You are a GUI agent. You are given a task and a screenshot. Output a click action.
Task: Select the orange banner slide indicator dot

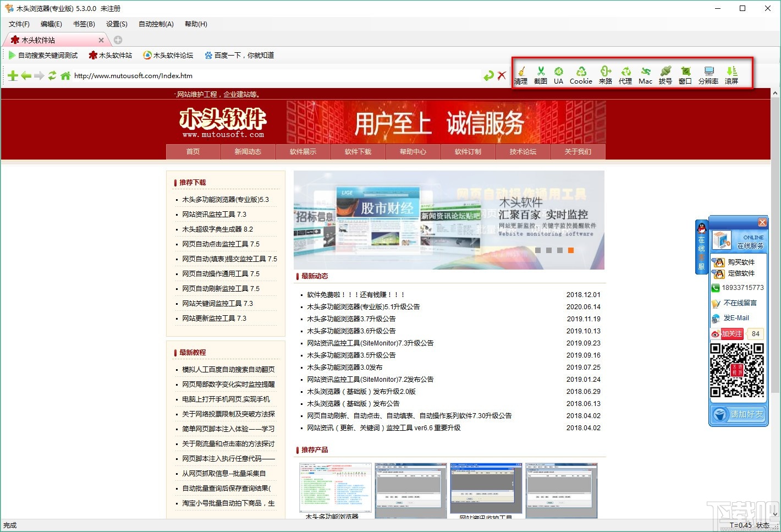point(571,250)
